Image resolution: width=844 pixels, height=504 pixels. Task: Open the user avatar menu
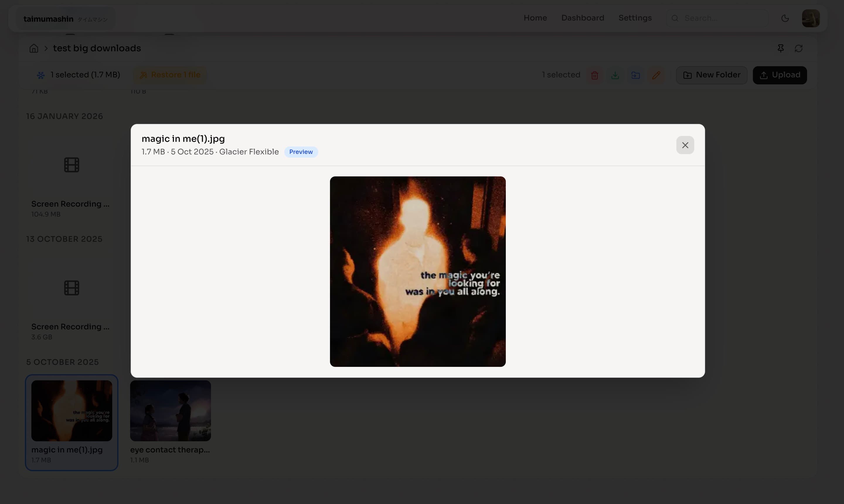pyautogui.click(x=811, y=18)
